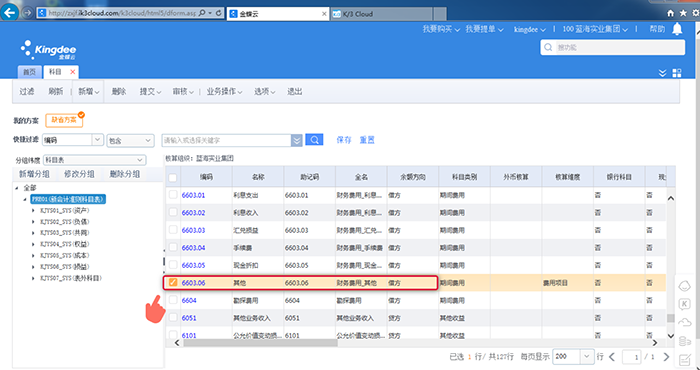Open the 审核 toolbar menu
The width and height of the screenshot is (700, 370).
click(x=183, y=91)
